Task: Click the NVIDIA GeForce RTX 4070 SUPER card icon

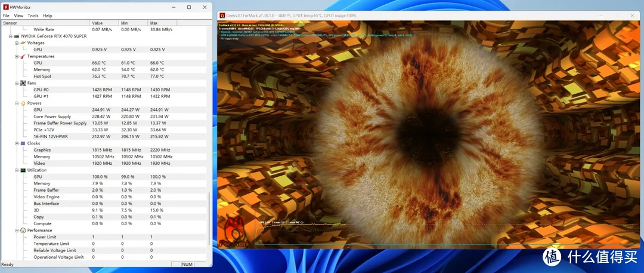Action: coord(17,36)
